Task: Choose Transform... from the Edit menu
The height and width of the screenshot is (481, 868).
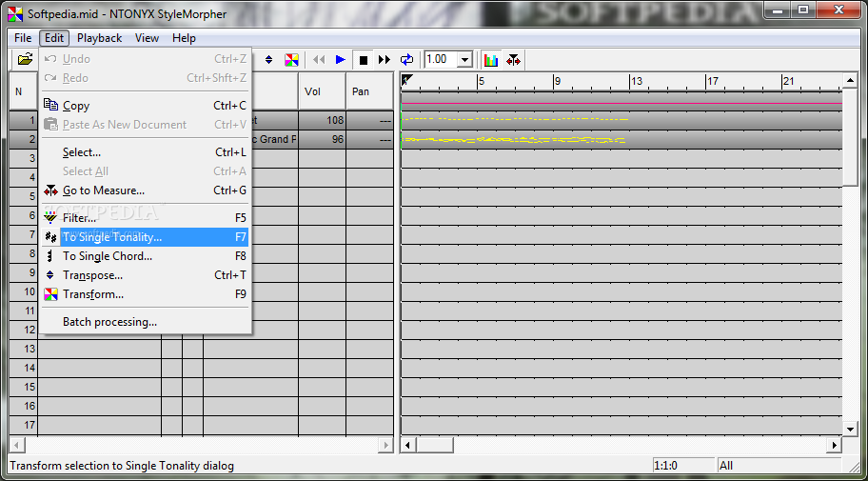Action: 145,294
